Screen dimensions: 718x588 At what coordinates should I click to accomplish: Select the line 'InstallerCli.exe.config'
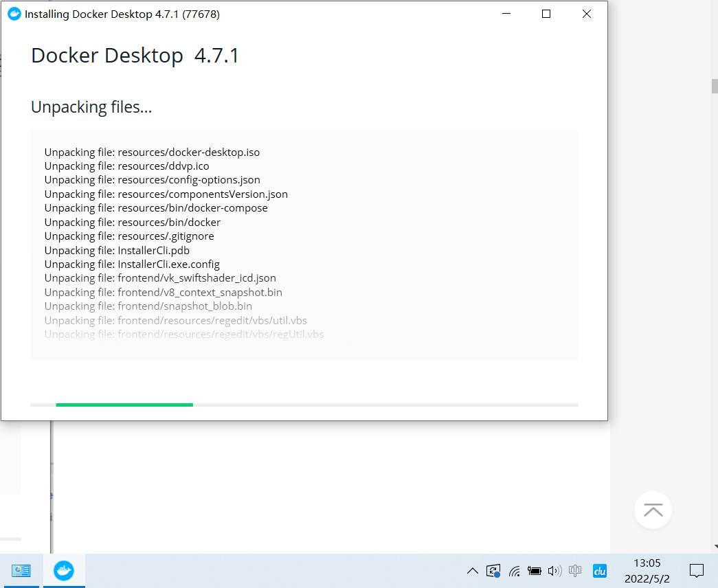pyautogui.click(x=132, y=264)
